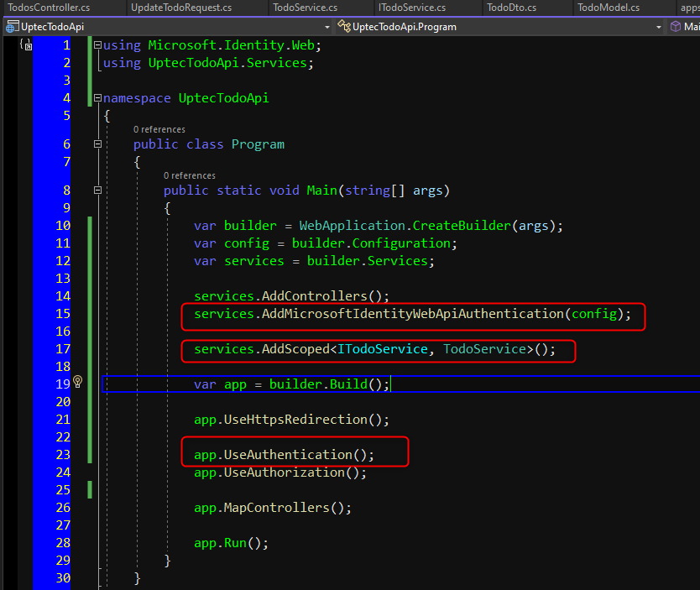Click "0 references" above the Main method
The width and height of the screenshot is (700, 590).
click(x=189, y=175)
